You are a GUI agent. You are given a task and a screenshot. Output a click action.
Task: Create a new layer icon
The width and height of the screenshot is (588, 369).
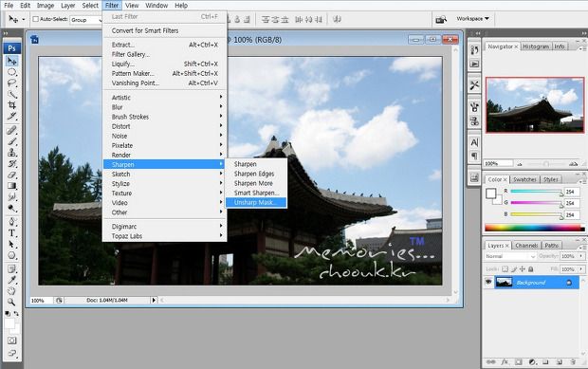point(560,361)
